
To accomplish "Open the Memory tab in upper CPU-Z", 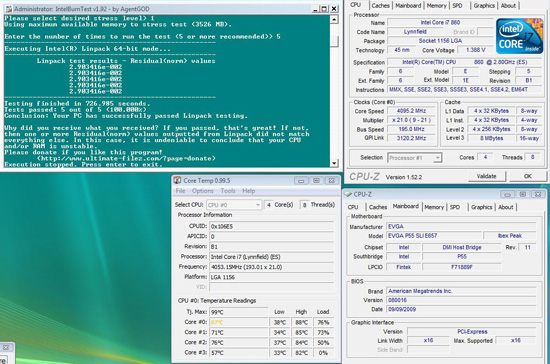I will pyautogui.click(x=436, y=6).
